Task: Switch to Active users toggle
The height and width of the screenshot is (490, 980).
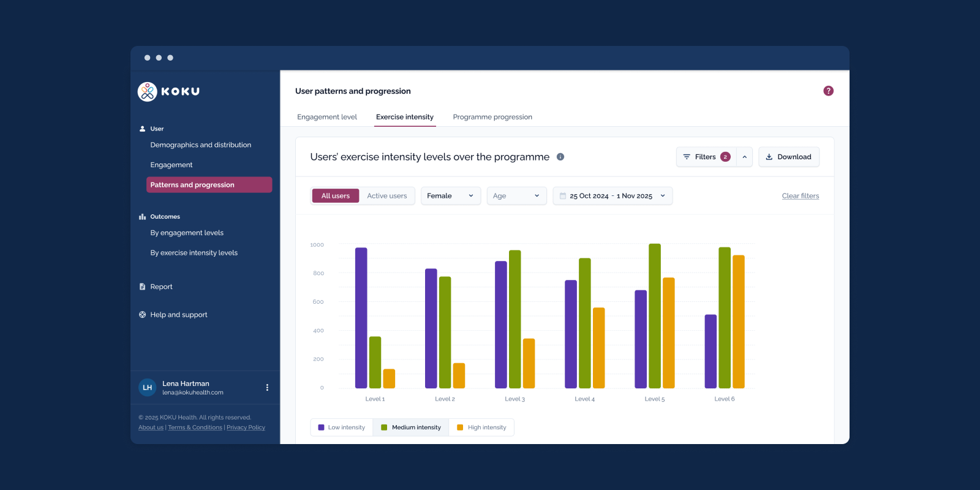Action: tap(387, 196)
